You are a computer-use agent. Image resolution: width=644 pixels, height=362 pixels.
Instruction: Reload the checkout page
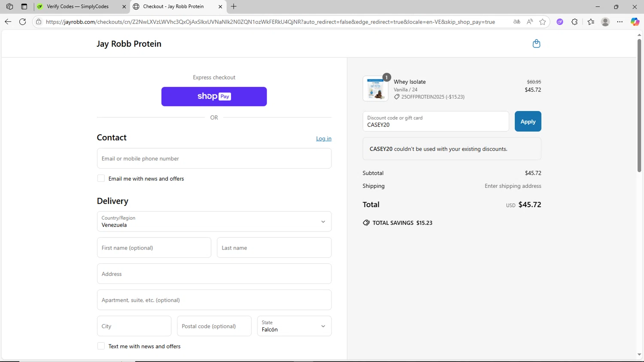pyautogui.click(x=23, y=22)
